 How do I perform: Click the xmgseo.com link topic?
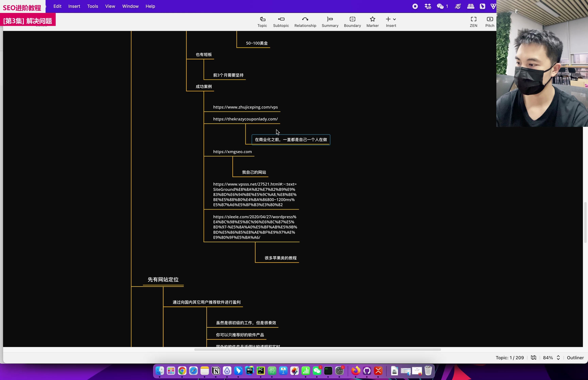coord(232,152)
